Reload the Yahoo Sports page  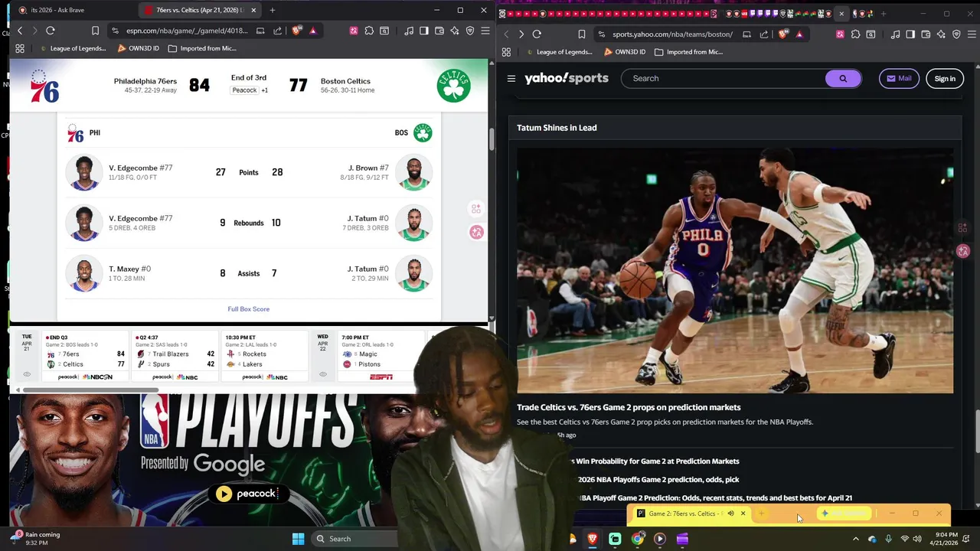point(537,34)
